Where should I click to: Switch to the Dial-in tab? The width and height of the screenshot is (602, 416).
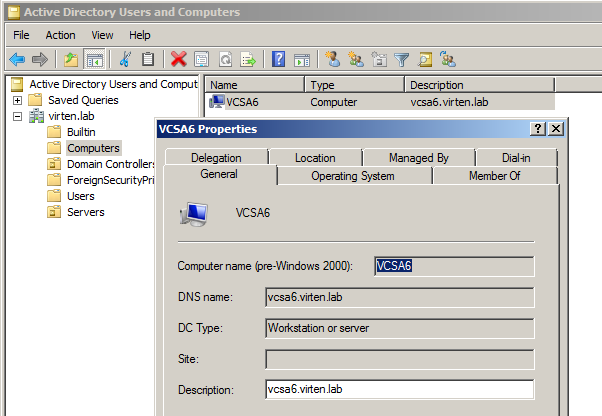(516, 158)
